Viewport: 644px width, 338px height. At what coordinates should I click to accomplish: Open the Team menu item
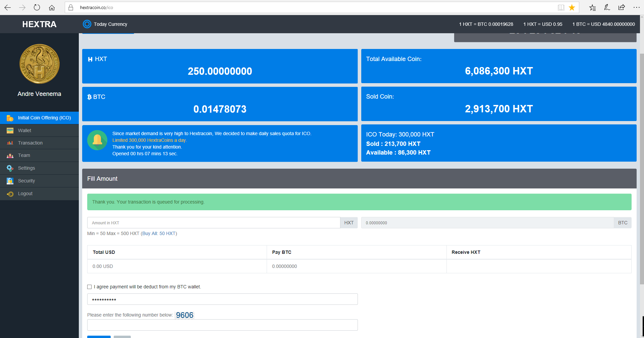[x=39, y=156]
